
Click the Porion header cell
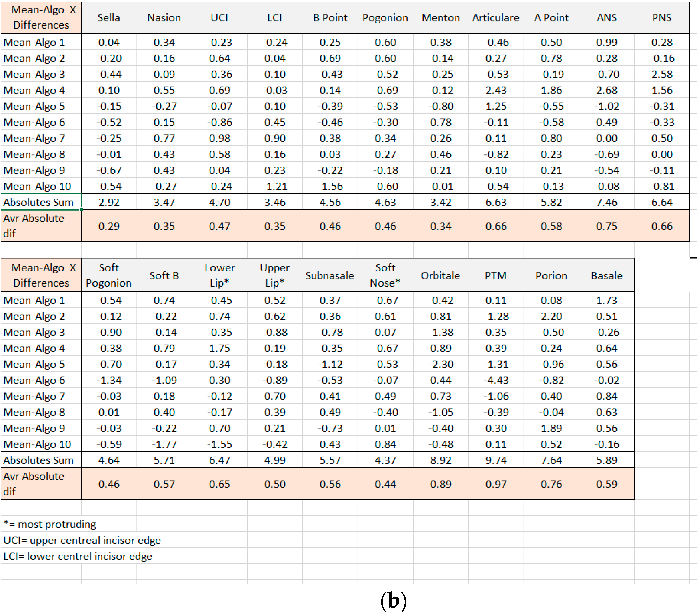click(551, 276)
